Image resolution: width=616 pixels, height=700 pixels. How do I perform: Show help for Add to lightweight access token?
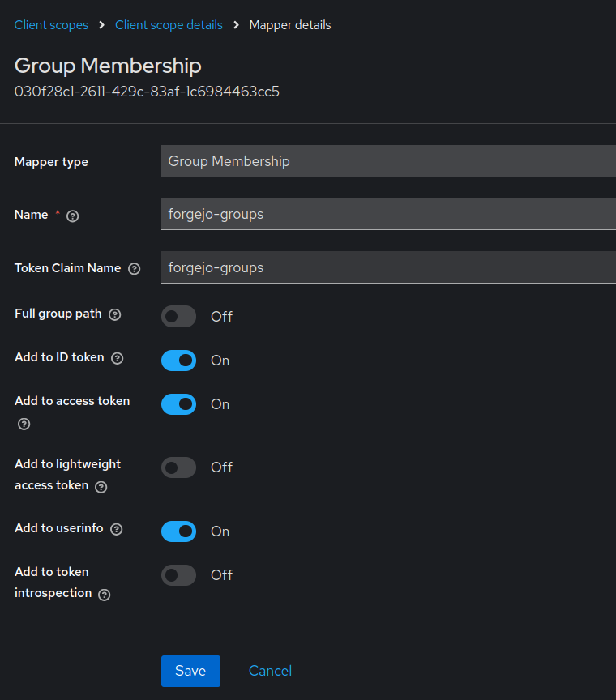tap(101, 487)
